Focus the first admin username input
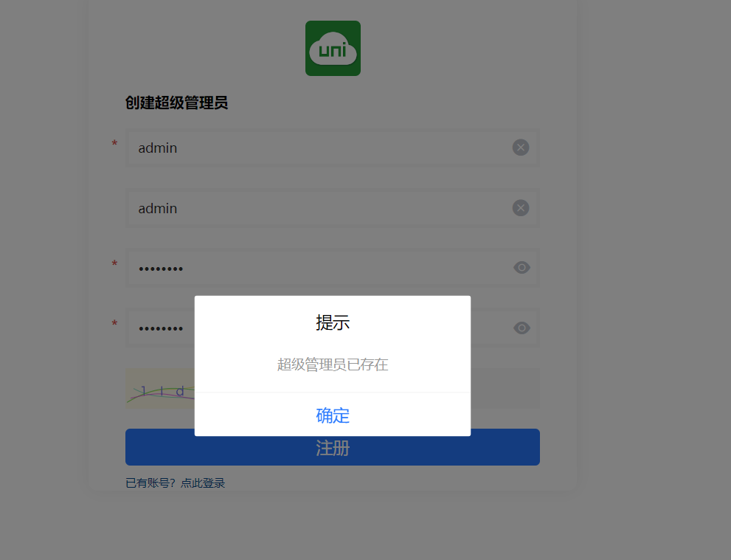 [x=333, y=148]
